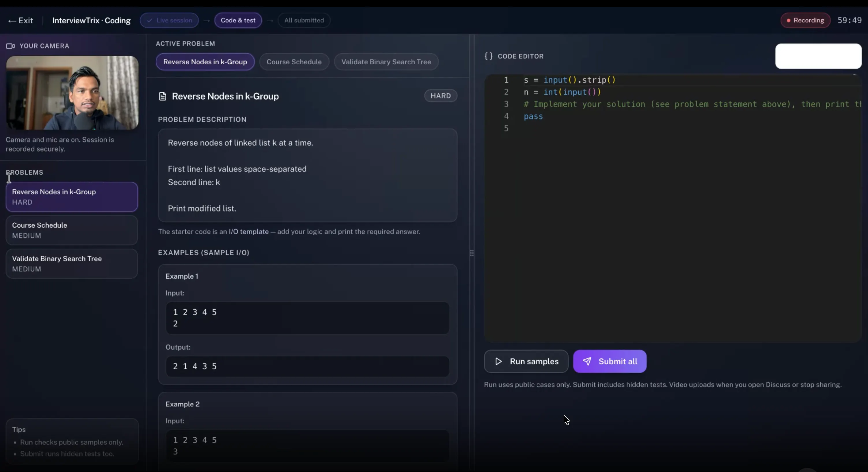The width and height of the screenshot is (868, 472).
Task: Click the All submitted step pill
Action: click(303, 20)
